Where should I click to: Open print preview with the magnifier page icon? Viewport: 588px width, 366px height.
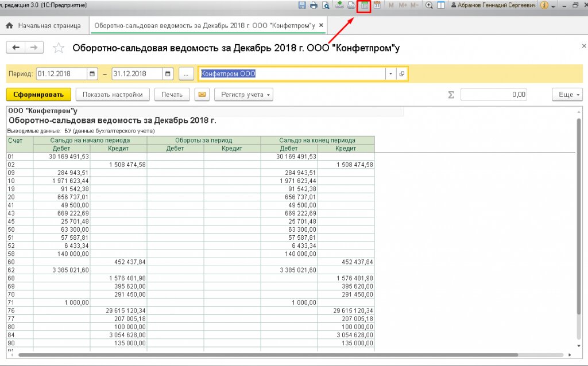point(326,5)
